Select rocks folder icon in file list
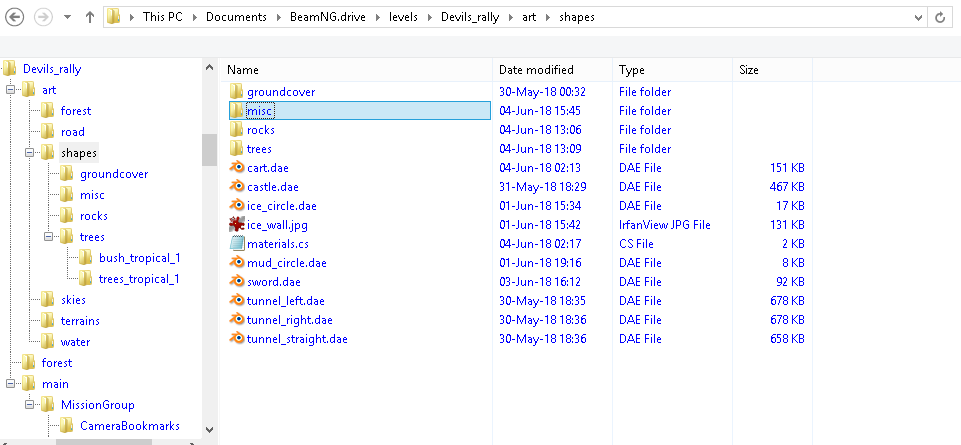961x445 pixels. pyautogui.click(x=237, y=130)
